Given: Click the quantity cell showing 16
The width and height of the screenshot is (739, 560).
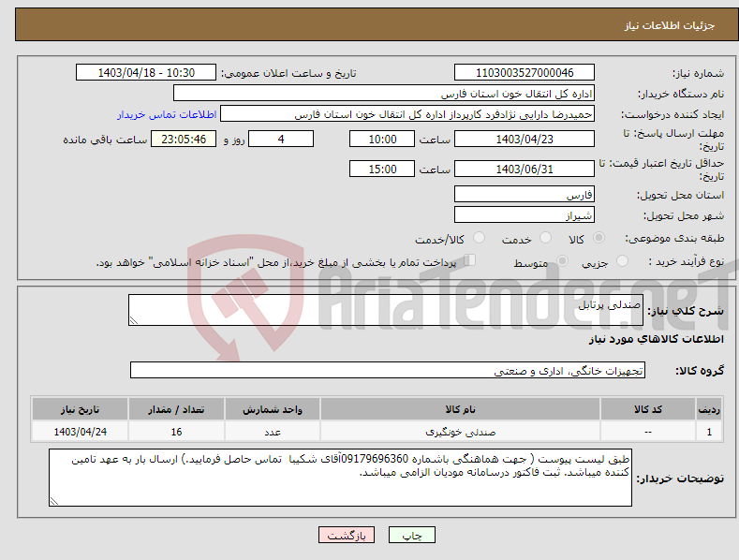Looking at the screenshot, I should point(176,432).
